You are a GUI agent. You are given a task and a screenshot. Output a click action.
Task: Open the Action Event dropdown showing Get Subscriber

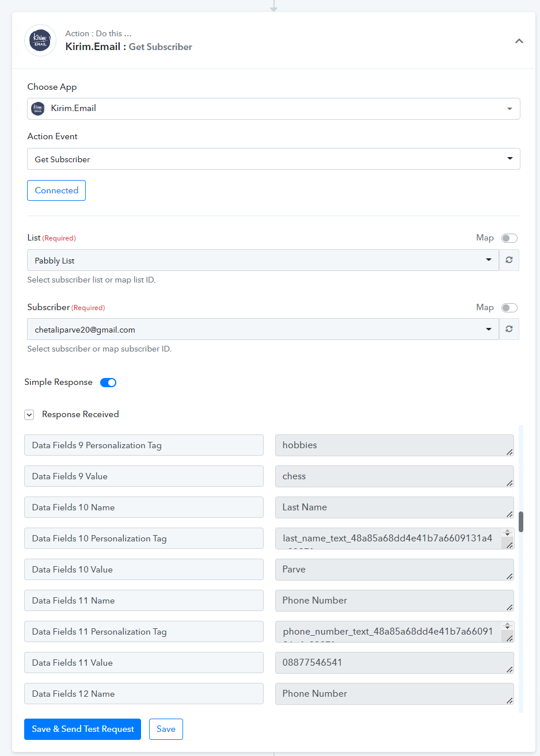pyautogui.click(x=273, y=159)
